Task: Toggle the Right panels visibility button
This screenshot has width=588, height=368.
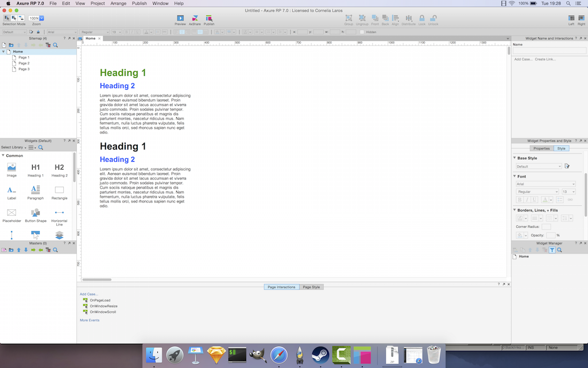Action: coord(581,20)
